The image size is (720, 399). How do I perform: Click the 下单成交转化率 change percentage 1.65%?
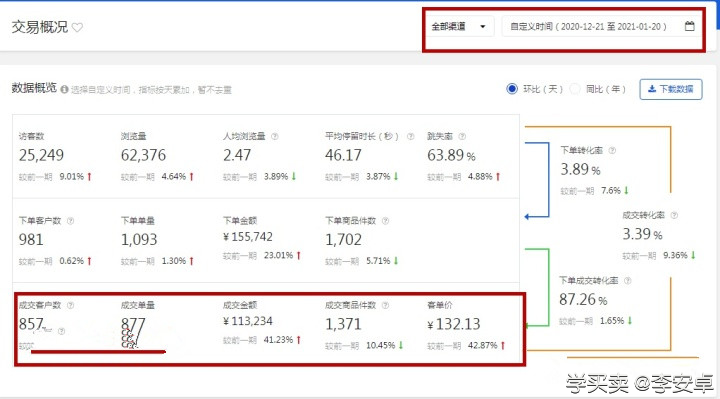(x=612, y=320)
